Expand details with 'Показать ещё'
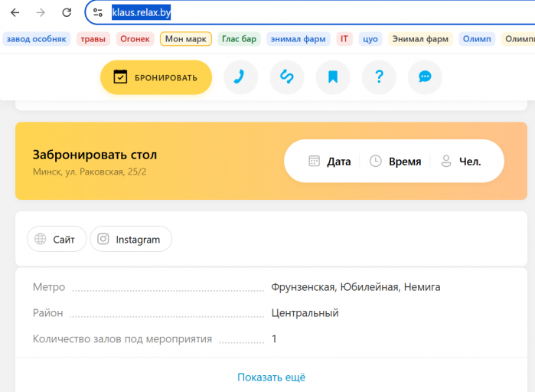This screenshot has height=392, width=535. click(x=272, y=377)
